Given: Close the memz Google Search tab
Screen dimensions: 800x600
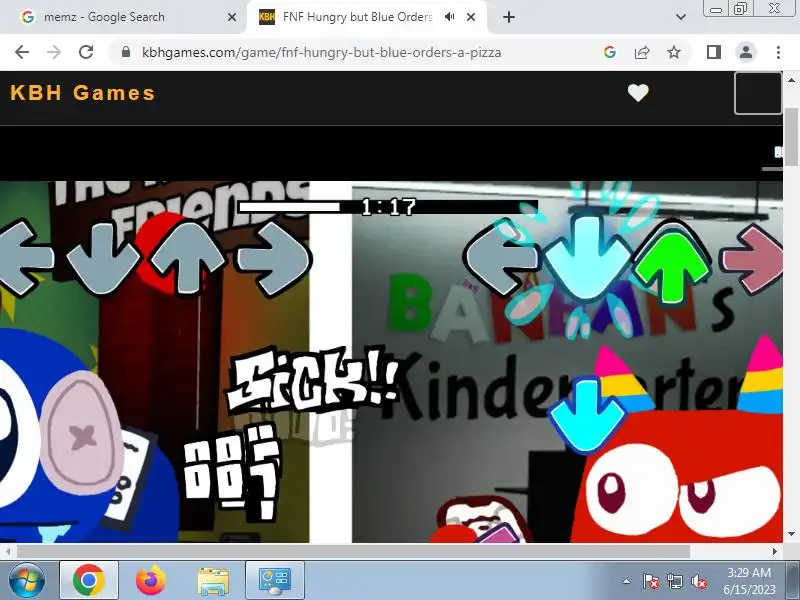Looking at the screenshot, I should [x=232, y=17].
